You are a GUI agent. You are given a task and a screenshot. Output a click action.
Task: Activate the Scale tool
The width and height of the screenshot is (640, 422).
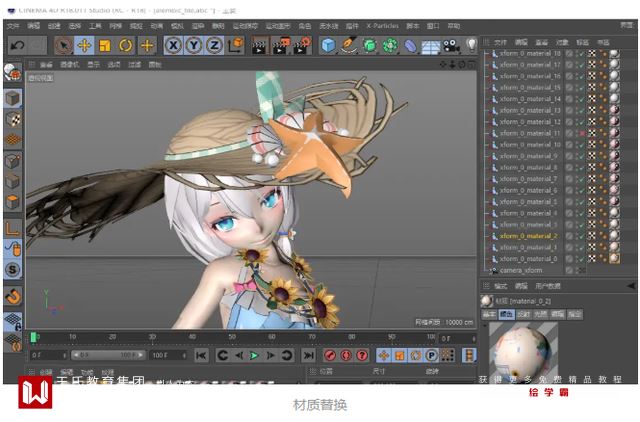(105, 45)
